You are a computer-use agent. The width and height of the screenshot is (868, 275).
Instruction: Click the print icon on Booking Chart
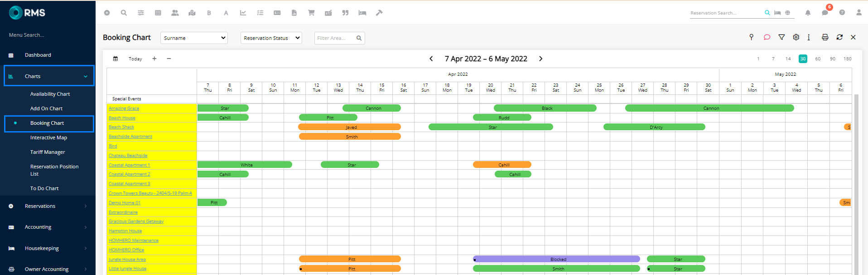coord(825,37)
